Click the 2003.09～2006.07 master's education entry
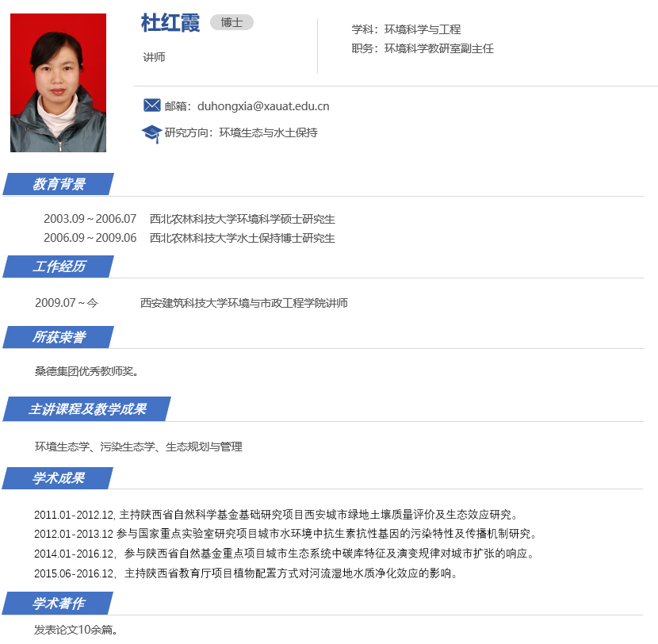This screenshot has width=658, height=644. (189, 219)
